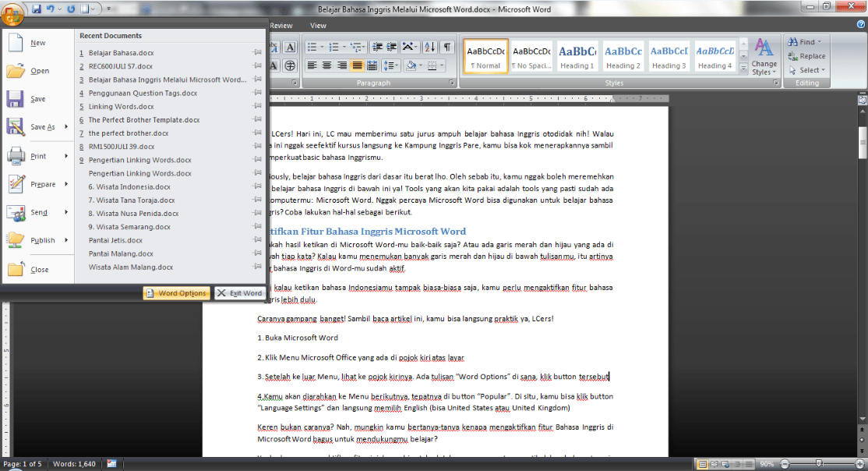This screenshot has height=471, width=868.
Task: Toggle Show/Hide paragraph marks icon
Action: (x=446, y=47)
